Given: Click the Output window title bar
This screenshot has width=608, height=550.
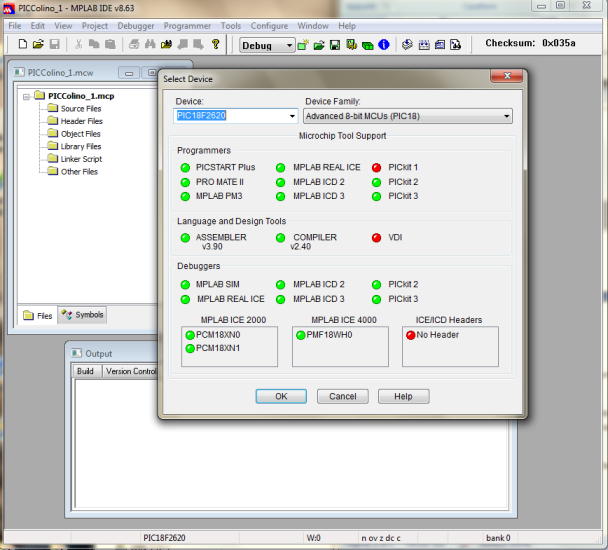Looking at the screenshot, I should coord(112,354).
